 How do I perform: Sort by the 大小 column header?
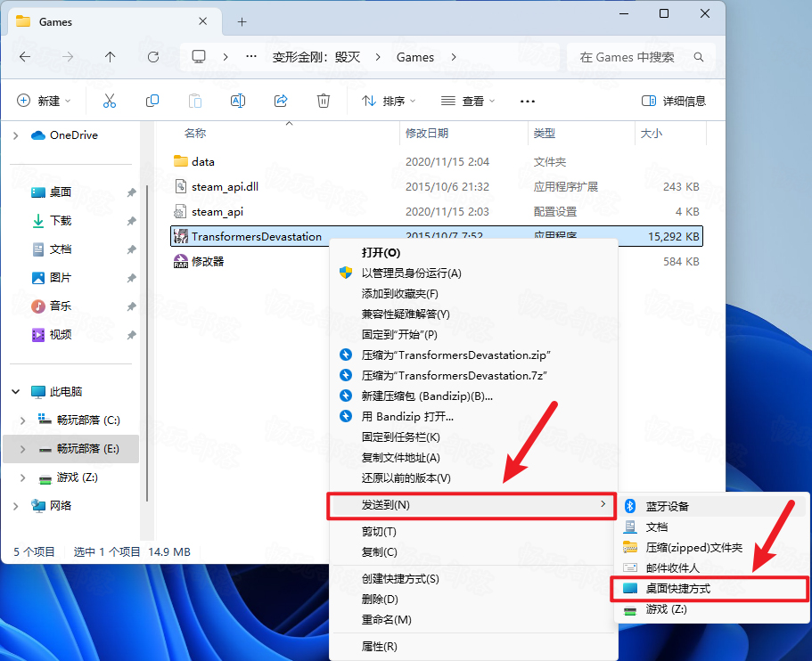652,133
